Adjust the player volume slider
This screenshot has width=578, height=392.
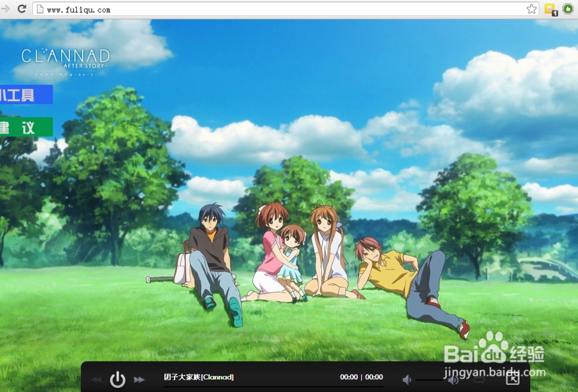[x=430, y=380]
